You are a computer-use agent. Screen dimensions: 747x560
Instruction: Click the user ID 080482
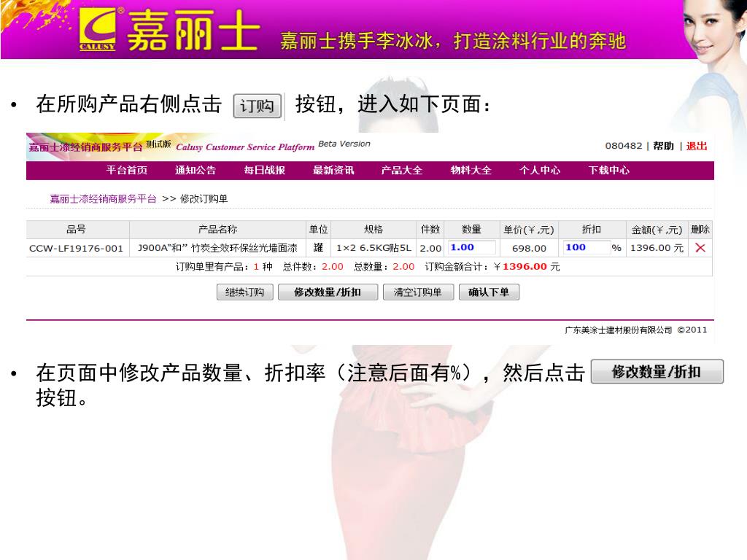(x=624, y=146)
